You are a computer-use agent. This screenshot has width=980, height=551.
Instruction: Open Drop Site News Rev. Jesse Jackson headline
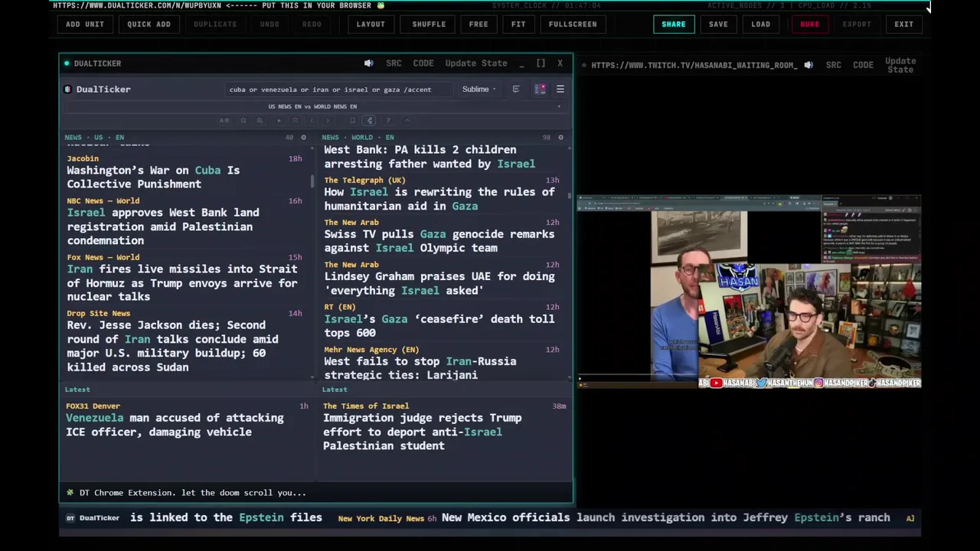(172, 346)
